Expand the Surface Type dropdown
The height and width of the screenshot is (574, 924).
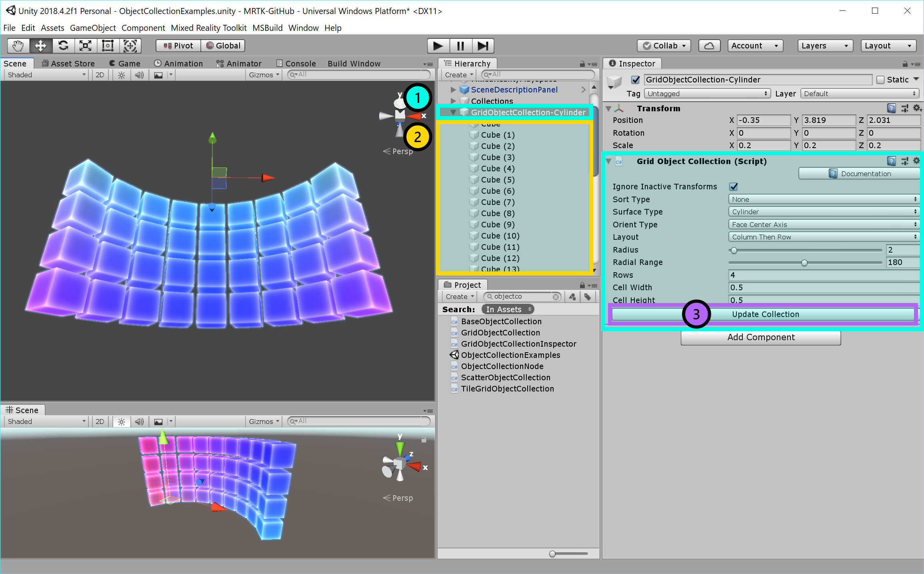(x=822, y=212)
